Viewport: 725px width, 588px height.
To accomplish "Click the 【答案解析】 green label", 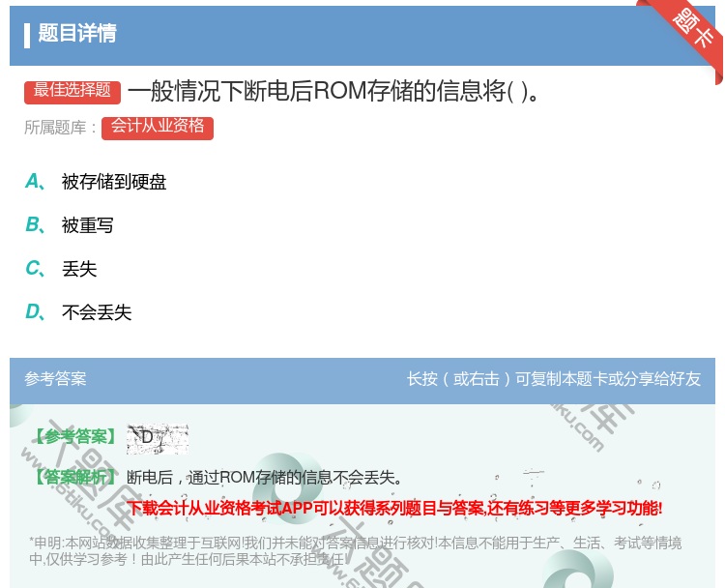I will 75,477.
